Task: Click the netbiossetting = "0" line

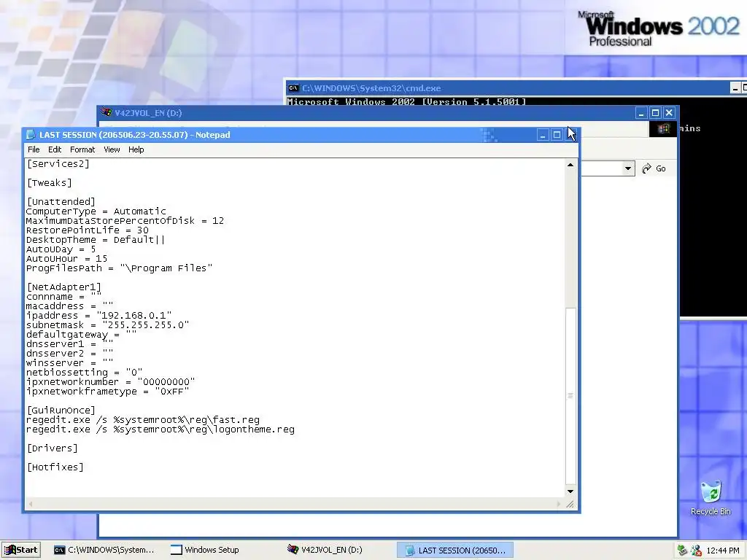Action: click(x=85, y=373)
